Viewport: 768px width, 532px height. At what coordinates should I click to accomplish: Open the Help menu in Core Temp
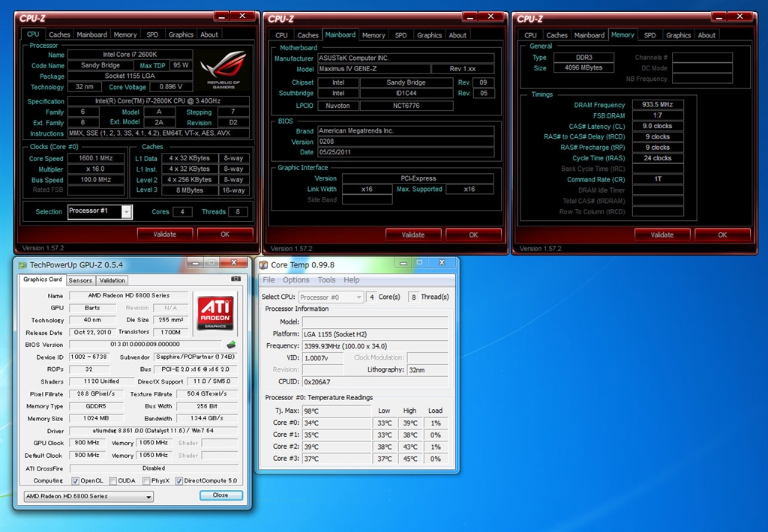(351, 280)
